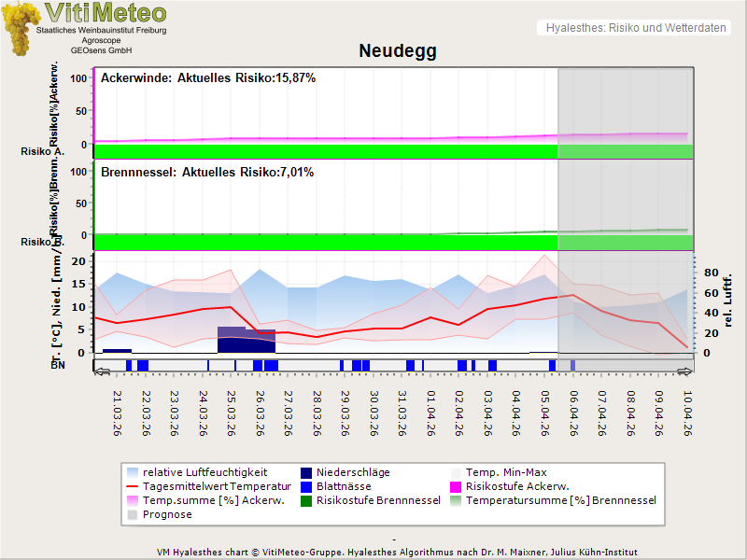The width and height of the screenshot is (747, 560).
Task: Click the Ackerwinde Aktuelles Risiko label
Action: [207, 78]
